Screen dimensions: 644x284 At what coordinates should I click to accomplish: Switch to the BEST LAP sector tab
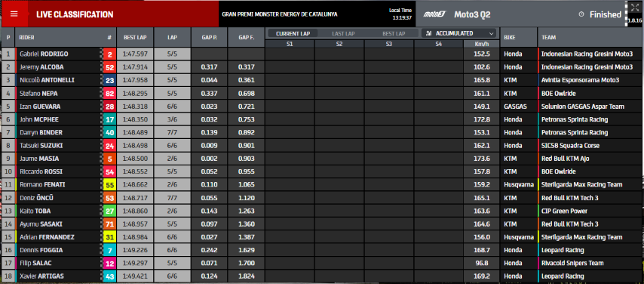[394, 33]
